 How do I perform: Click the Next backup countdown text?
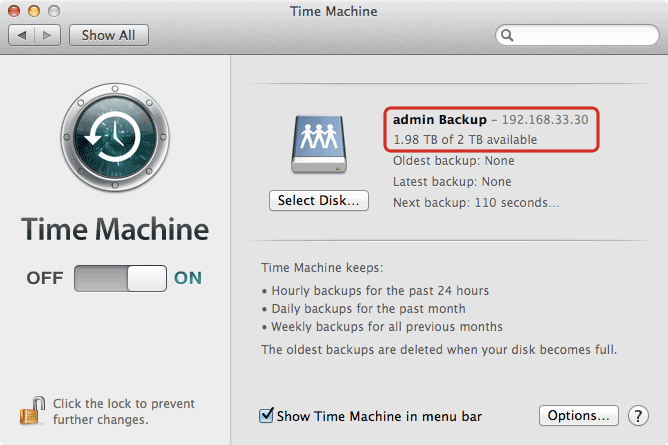pyautogui.click(x=475, y=202)
